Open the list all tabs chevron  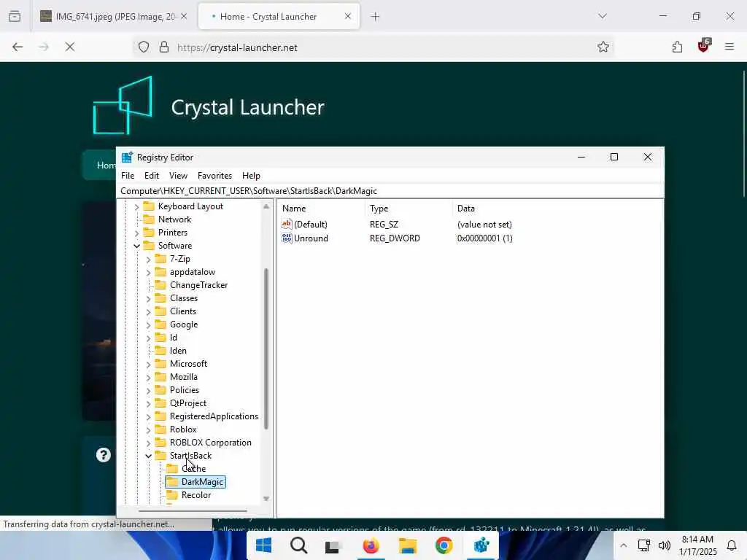pyautogui.click(x=603, y=16)
